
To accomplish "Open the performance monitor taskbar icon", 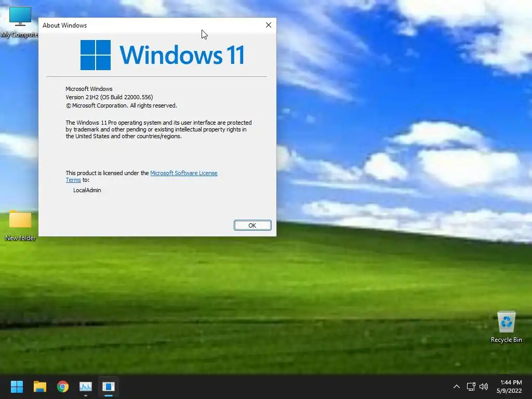I will (x=86, y=387).
